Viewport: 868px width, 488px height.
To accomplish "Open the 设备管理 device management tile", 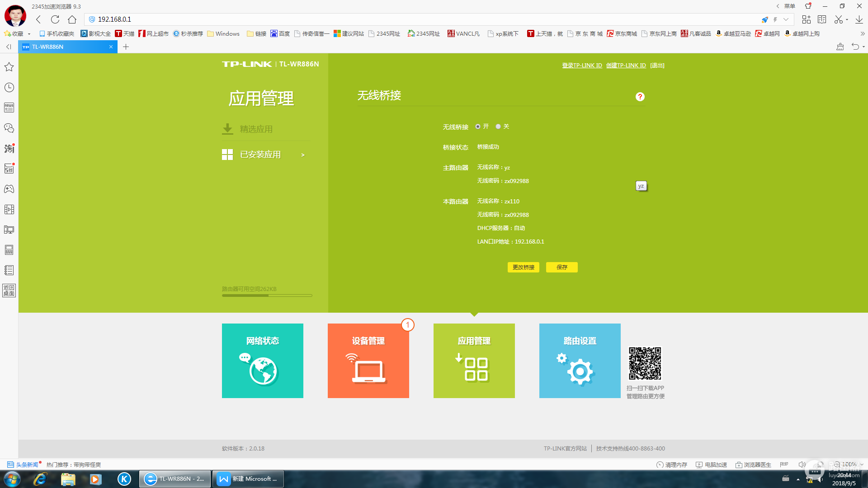I will click(x=368, y=361).
